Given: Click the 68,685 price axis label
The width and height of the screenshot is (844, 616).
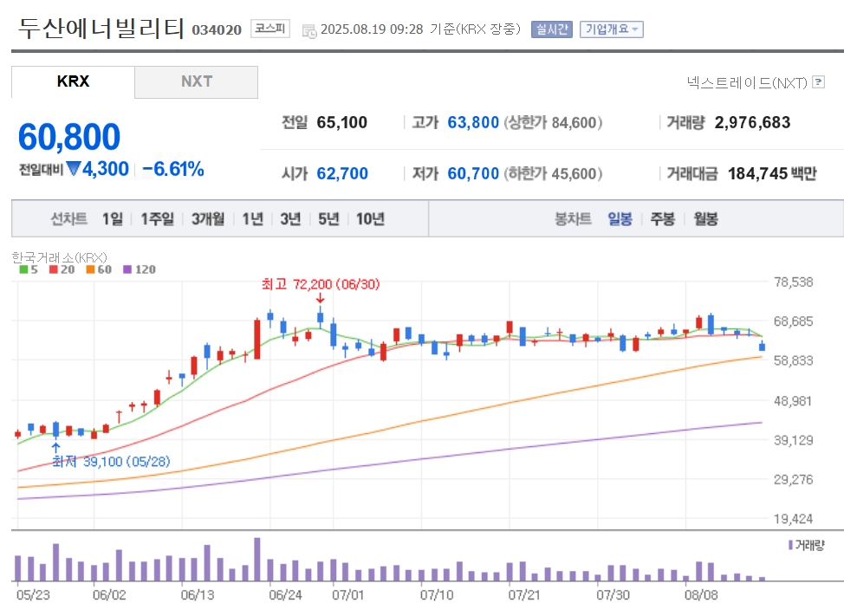Looking at the screenshot, I should coord(793,321).
